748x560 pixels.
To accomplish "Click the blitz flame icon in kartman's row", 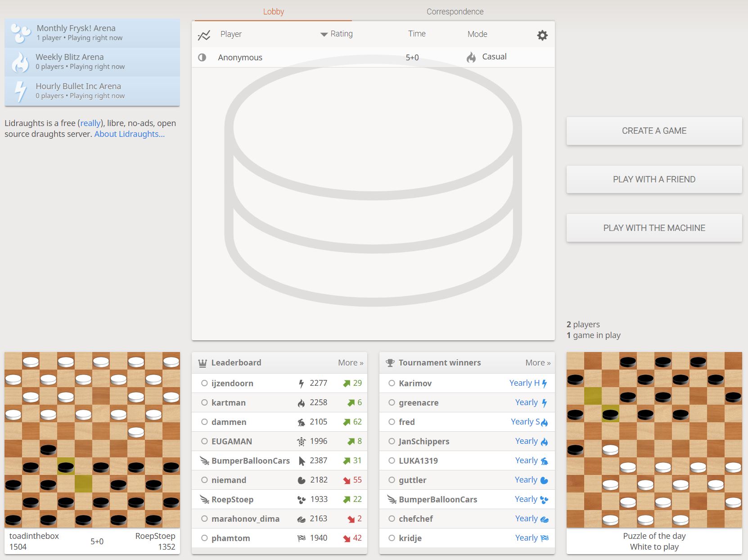I will (x=301, y=403).
